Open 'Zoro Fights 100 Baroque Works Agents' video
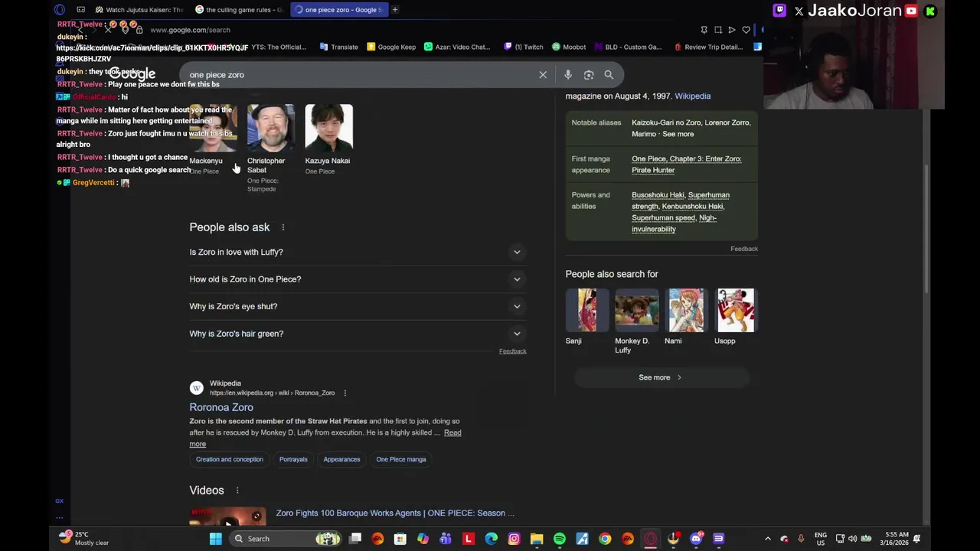This screenshot has height=551, width=980. click(x=395, y=513)
